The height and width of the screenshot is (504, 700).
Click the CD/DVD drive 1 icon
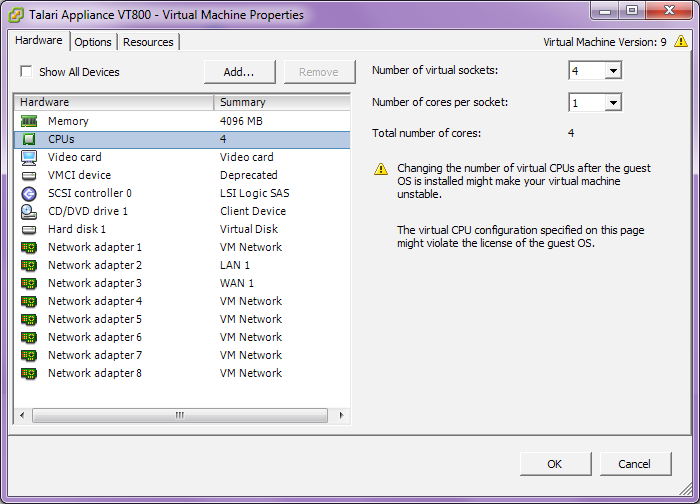(x=29, y=212)
